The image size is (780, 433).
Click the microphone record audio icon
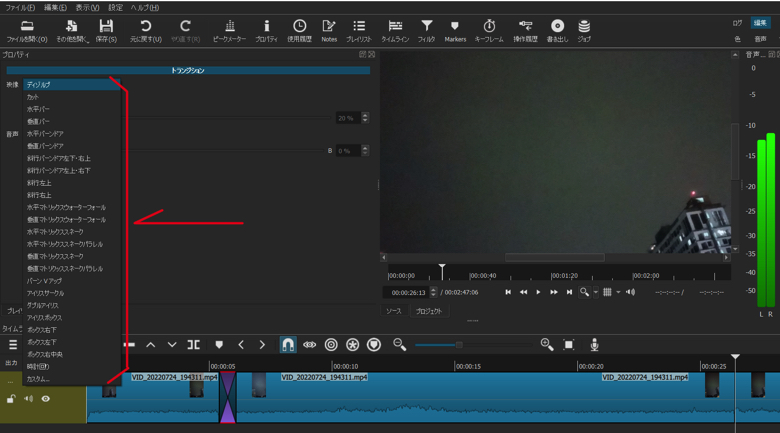click(594, 344)
